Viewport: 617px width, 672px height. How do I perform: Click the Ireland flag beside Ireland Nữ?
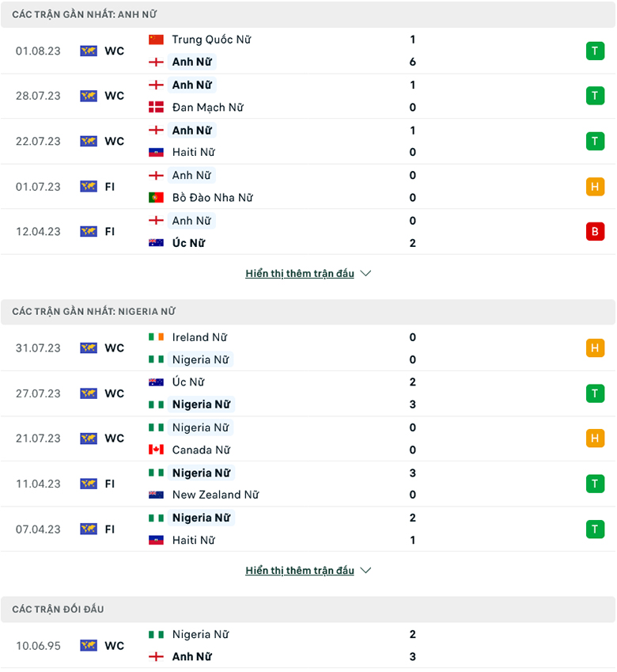point(156,337)
